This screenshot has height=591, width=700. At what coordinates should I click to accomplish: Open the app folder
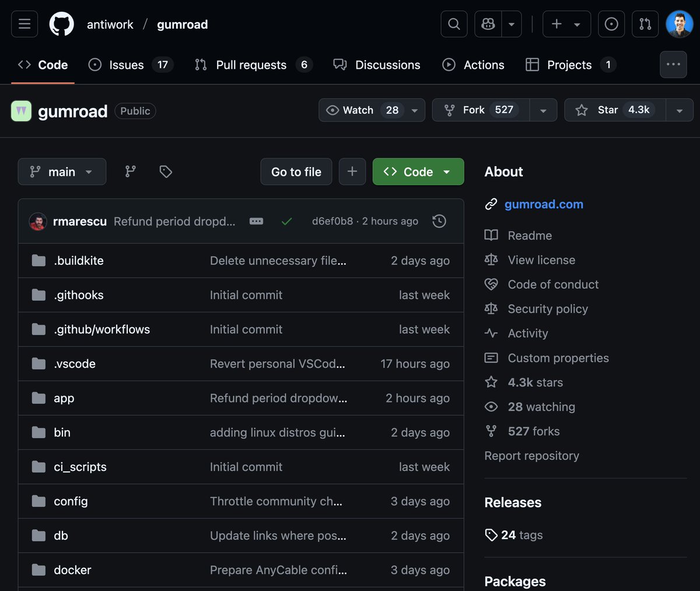[64, 398]
